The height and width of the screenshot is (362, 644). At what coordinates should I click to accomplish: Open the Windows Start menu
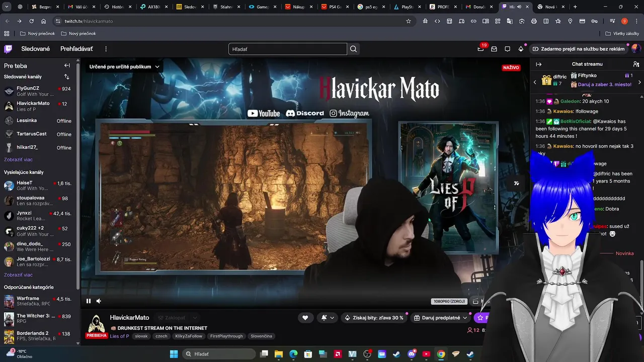pos(174,354)
